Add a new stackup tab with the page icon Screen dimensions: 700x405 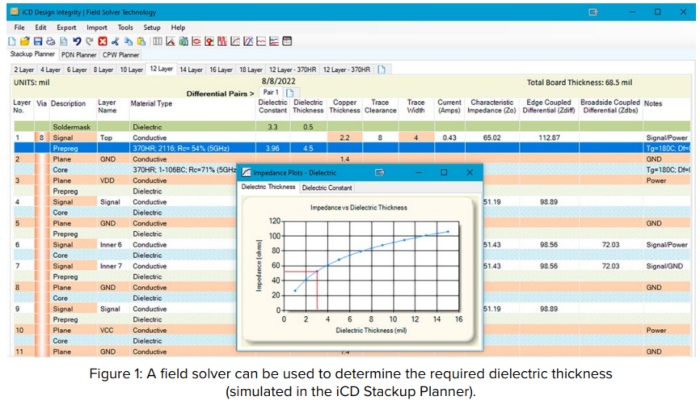click(x=382, y=69)
